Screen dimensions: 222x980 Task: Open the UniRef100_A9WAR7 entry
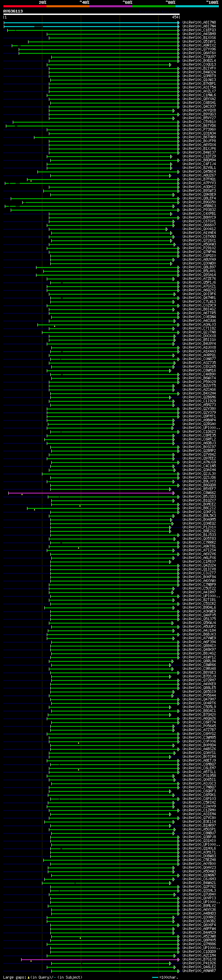pos(199,971)
